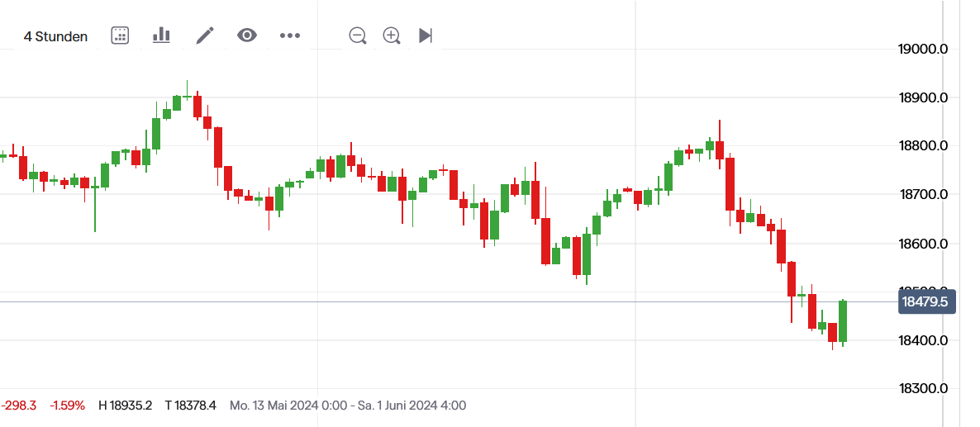Screen dimensions: 980x427
Task: Click the 18300.0 price axis label
Action: 922,389
